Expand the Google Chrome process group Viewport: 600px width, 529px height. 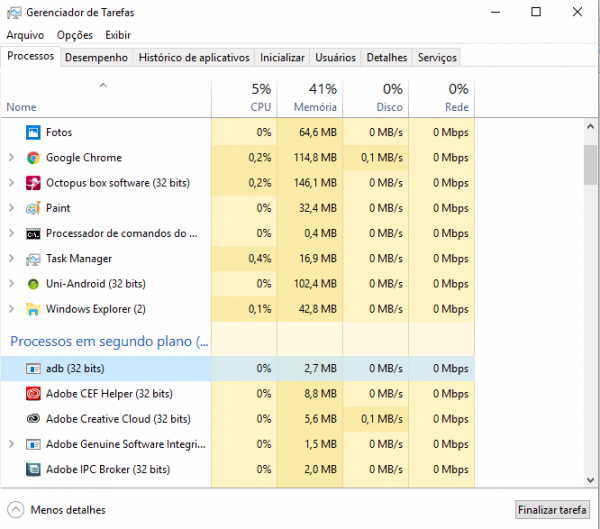[11, 158]
